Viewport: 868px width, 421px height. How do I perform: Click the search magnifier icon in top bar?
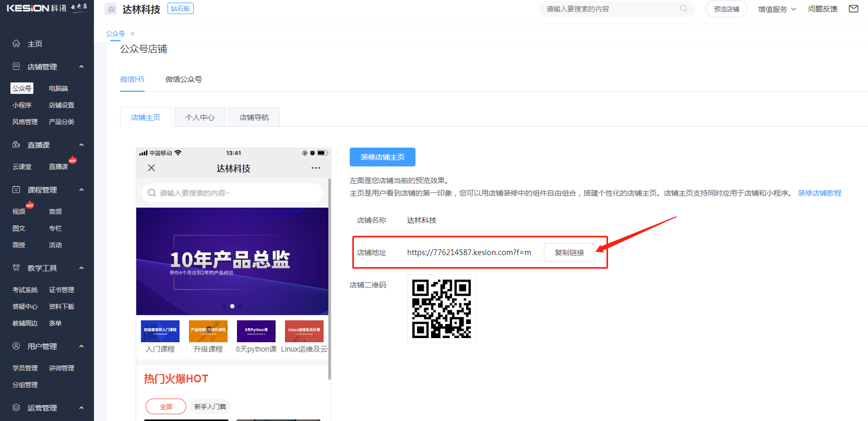pyautogui.click(x=683, y=9)
